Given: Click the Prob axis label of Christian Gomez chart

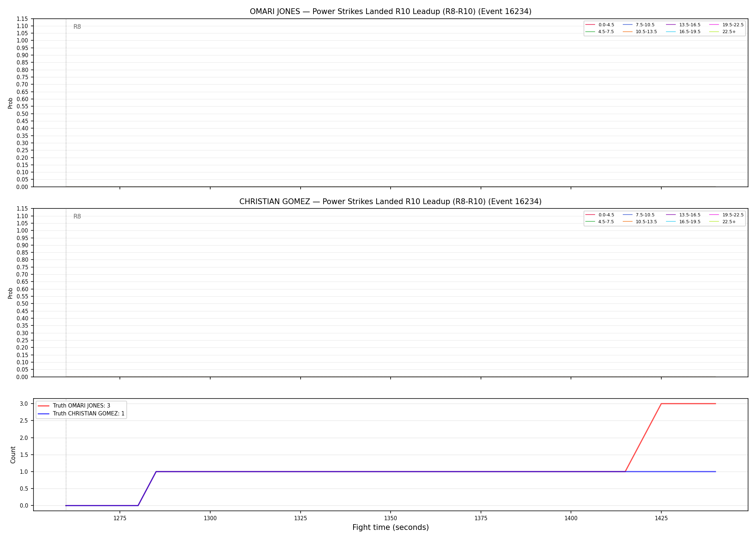Looking at the screenshot, I should pyautogui.click(x=10, y=293).
